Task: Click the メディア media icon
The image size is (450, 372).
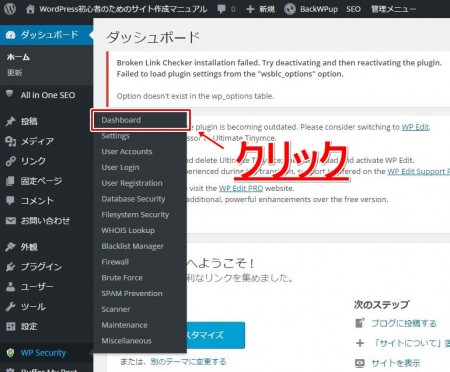Action: point(11,141)
